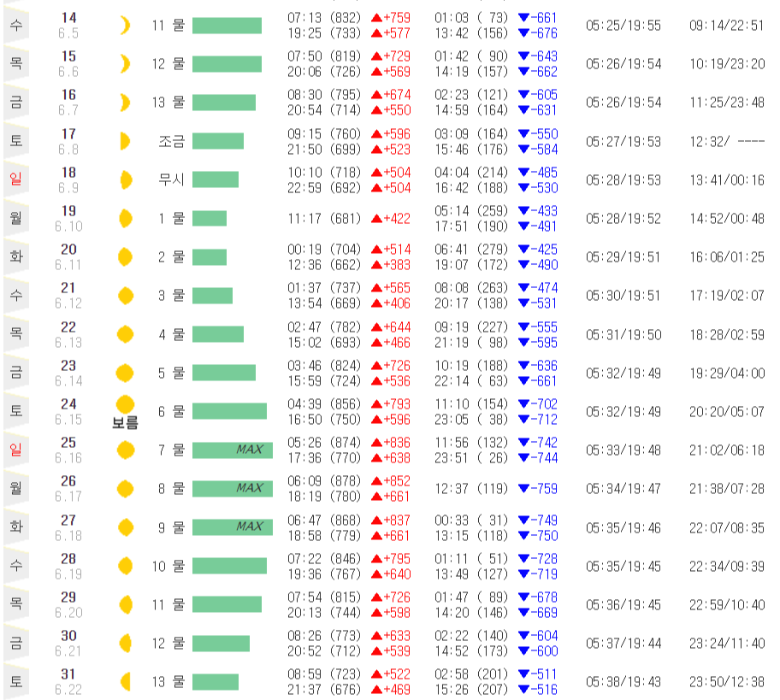
Task: Click the moon phase icon for day 27
Action: 126,527
